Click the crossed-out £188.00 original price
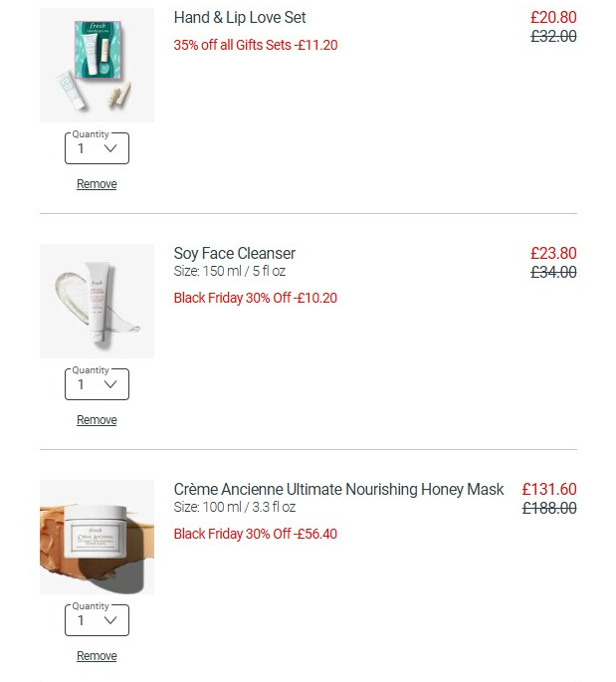This screenshot has width=616, height=682. pos(549,508)
